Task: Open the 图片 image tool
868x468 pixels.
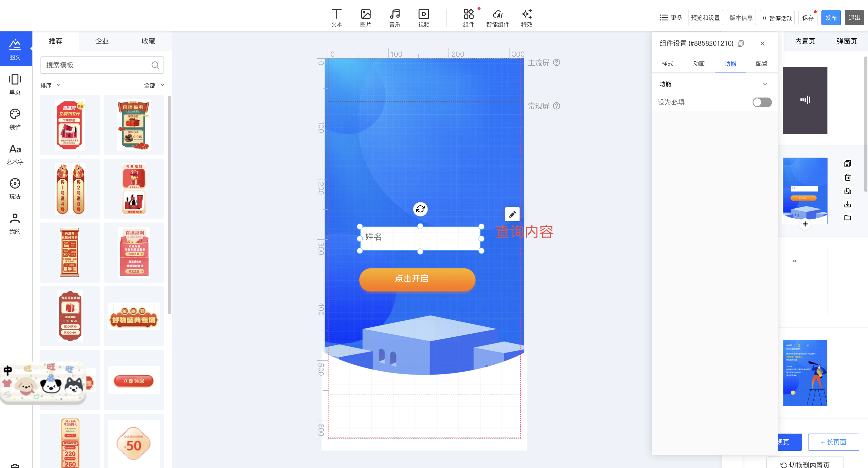Action: click(366, 18)
